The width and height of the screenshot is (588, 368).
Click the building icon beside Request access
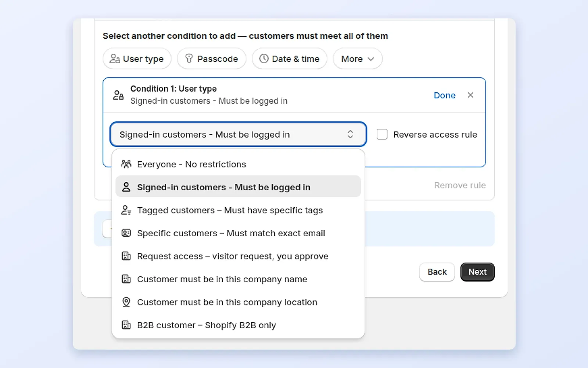126,256
